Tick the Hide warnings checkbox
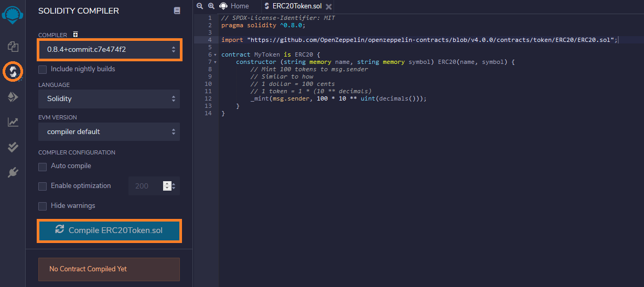This screenshot has height=287, width=644. click(42, 206)
